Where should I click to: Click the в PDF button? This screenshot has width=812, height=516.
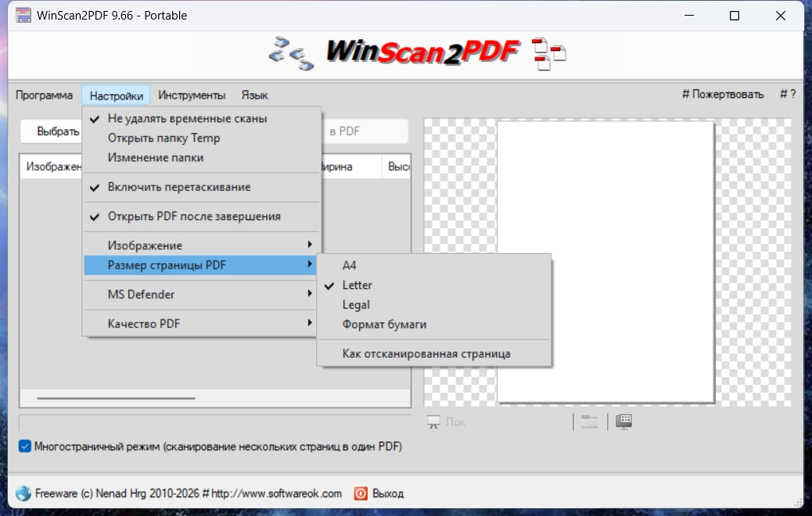pos(365,132)
